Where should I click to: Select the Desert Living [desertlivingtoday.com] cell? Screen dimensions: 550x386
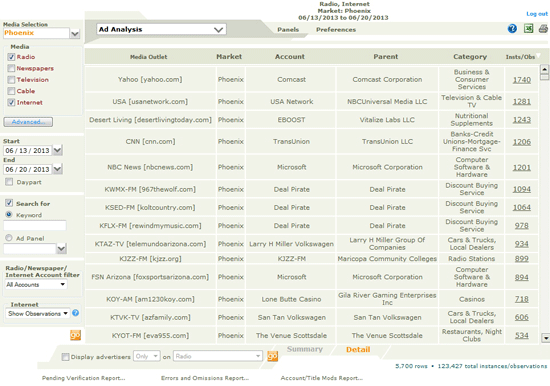[x=150, y=120]
